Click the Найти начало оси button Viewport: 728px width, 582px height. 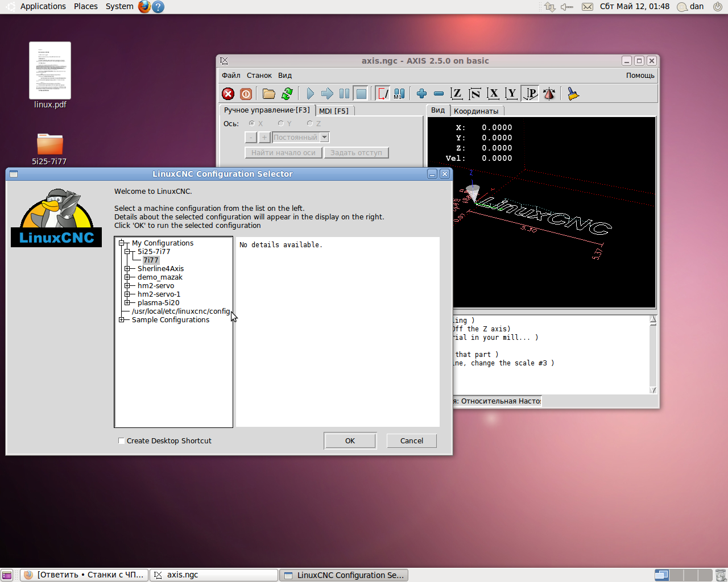point(283,153)
